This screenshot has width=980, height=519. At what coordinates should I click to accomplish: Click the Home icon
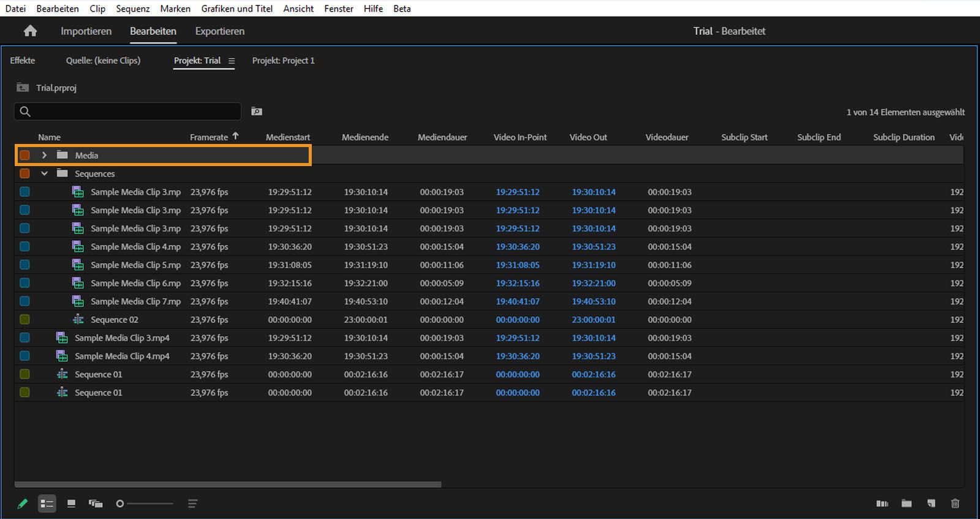coord(30,31)
